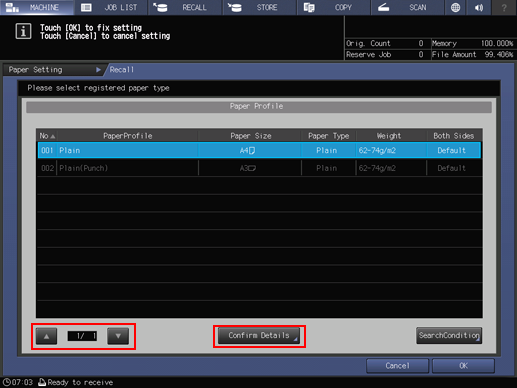
Task: Switch to the RECALL tab
Action: pos(185,7)
